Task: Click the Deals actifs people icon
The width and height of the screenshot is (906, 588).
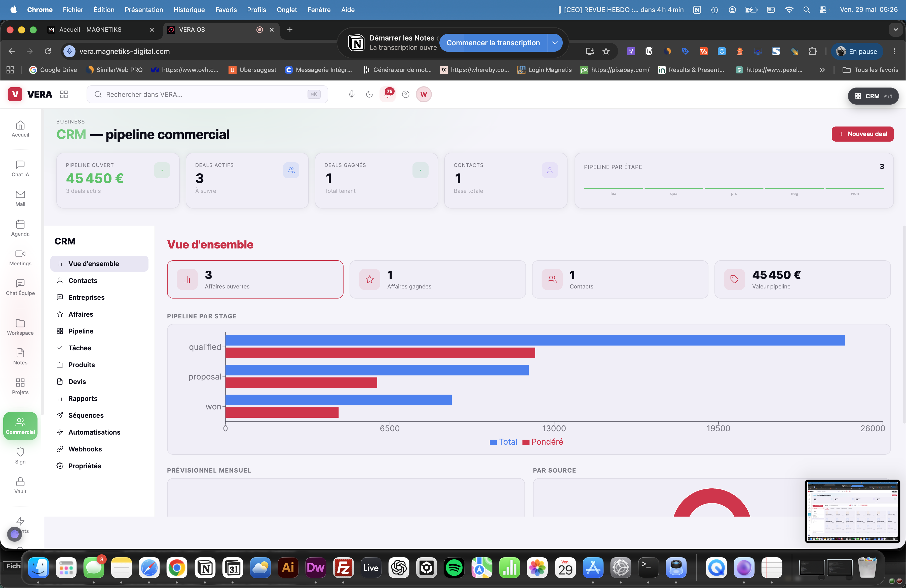Action: pyautogui.click(x=291, y=171)
